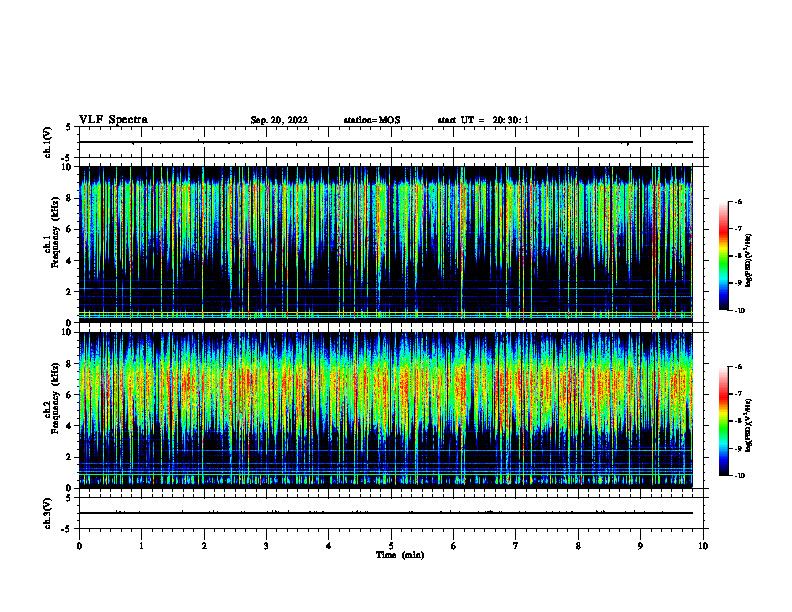
Task: Click the "ch.1(V)" axis label
Action: click(x=48, y=142)
